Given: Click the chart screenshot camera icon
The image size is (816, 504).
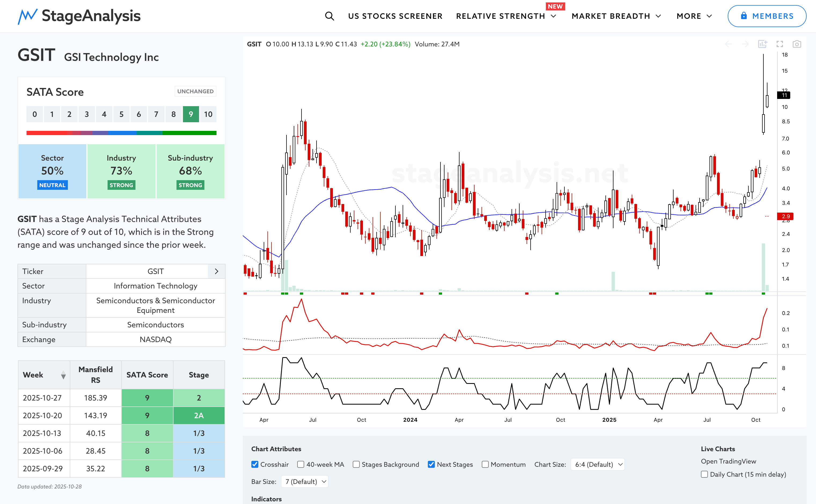Looking at the screenshot, I should [x=797, y=44].
